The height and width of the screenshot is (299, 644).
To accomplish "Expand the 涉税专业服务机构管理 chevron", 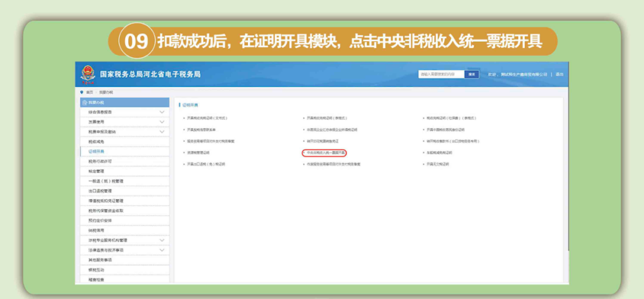I will 162,241.
